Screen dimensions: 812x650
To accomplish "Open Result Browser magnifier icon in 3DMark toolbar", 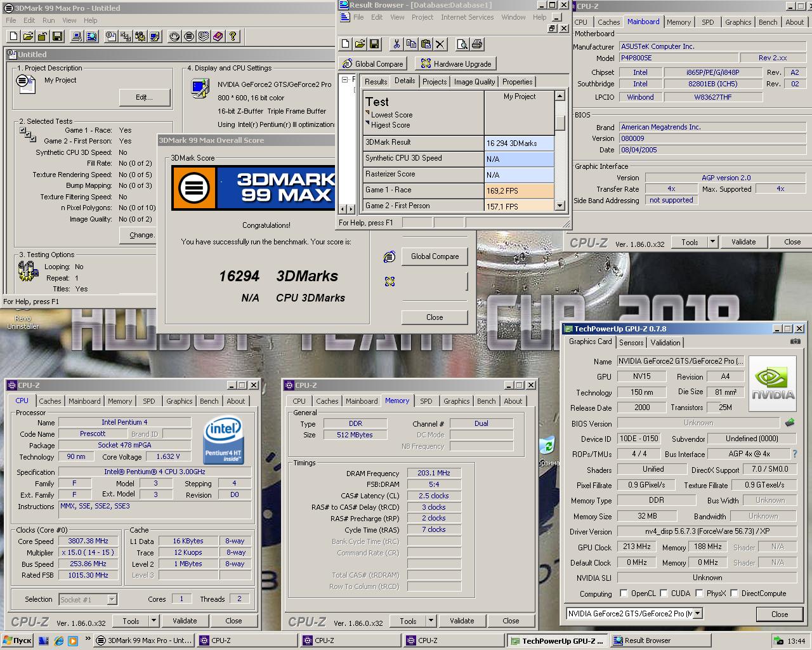I will tap(91, 36).
